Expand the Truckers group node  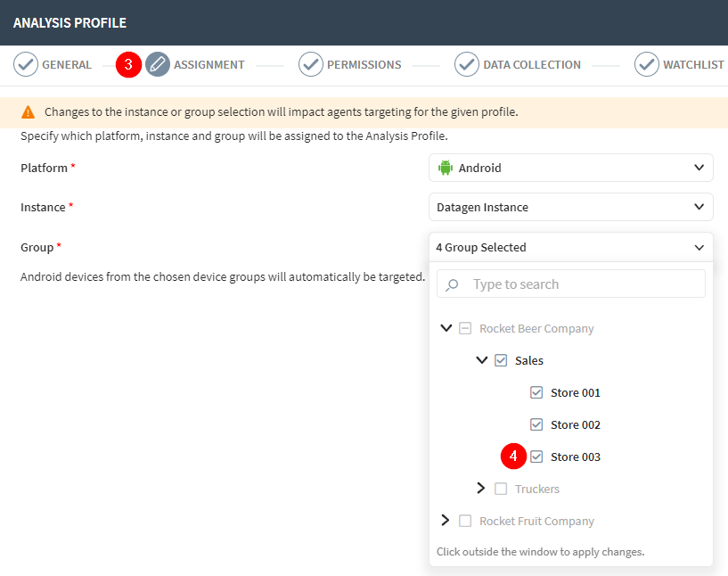tap(481, 489)
